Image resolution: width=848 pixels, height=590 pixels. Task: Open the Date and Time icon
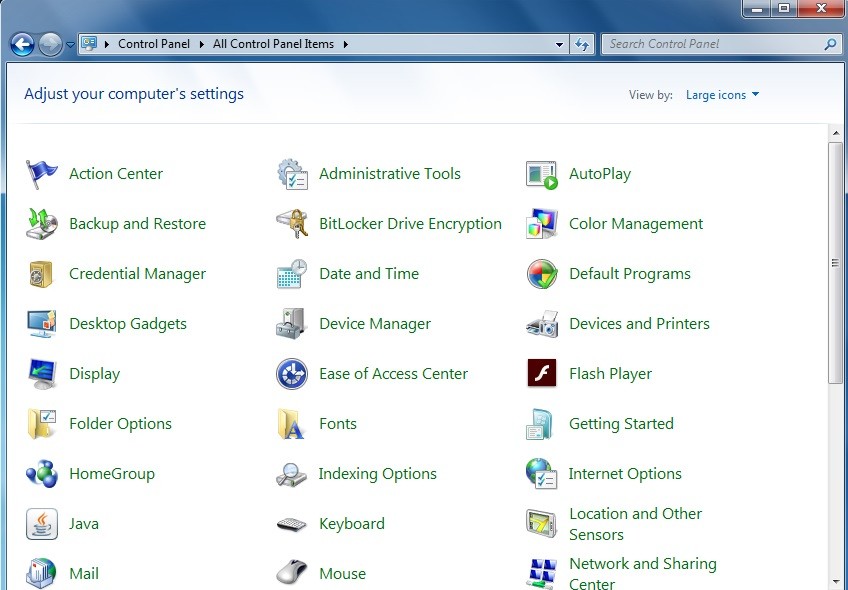click(x=292, y=274)
